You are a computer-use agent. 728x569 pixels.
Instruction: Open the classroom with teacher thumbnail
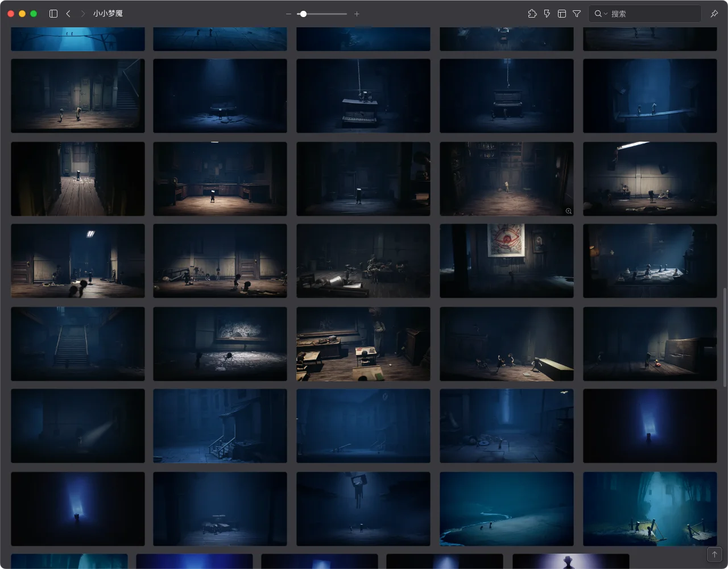[363, 344]
